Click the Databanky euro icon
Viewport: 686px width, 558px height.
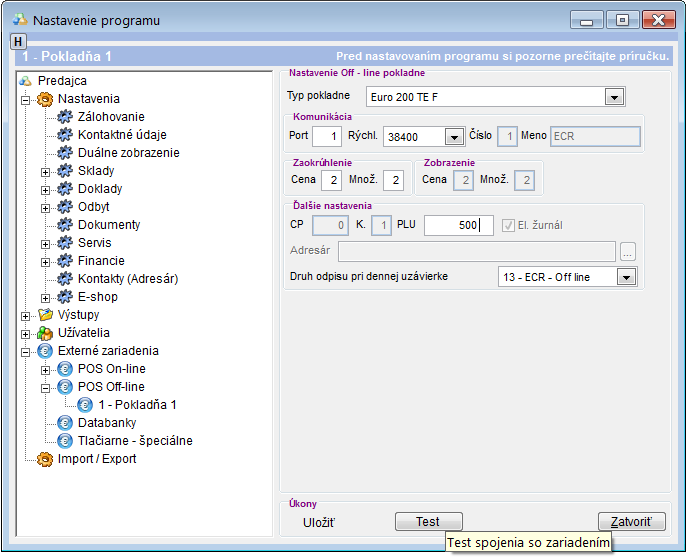(66, 423)
